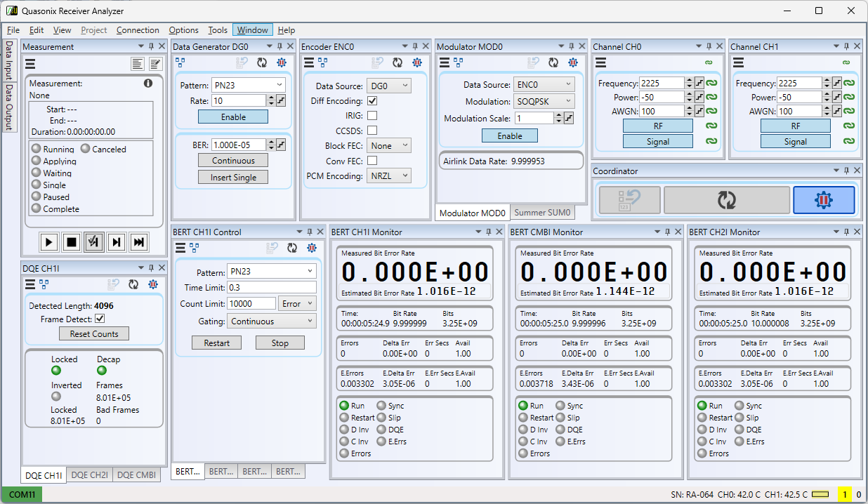Switch to the Summer SUM0 tab
This screenshot has width=868, height=504.
(x=543, y=213)
